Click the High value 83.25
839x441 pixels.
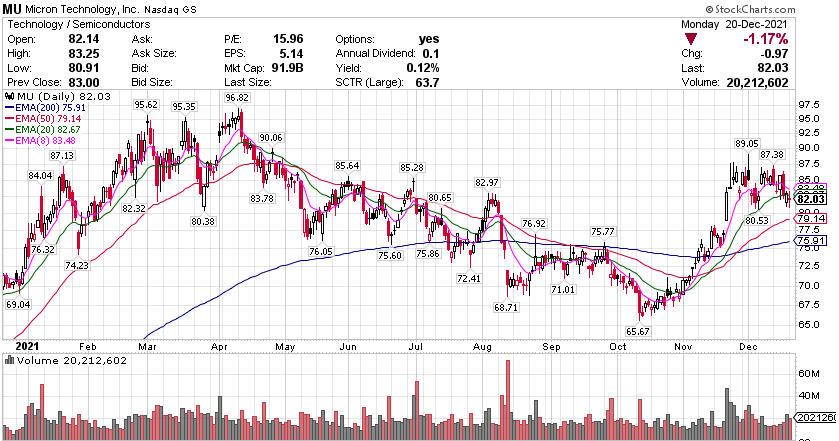click(x=83, y=54)
